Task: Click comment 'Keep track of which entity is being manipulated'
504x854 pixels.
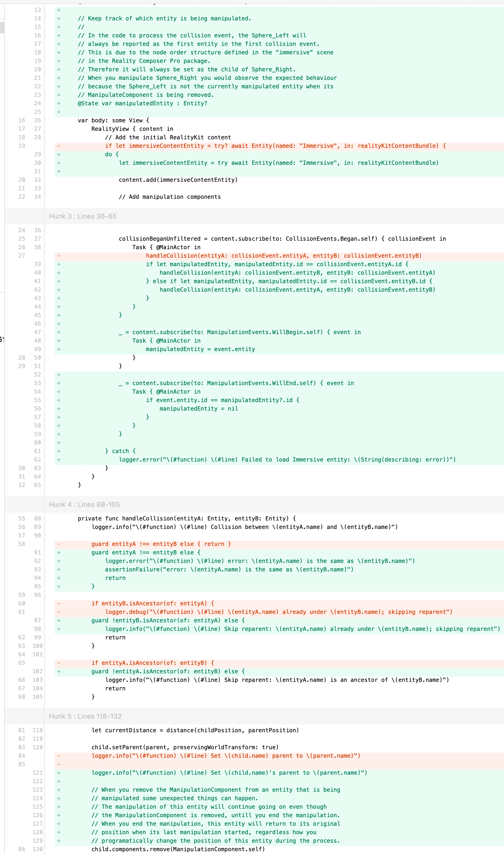Action: click(165, 19)
